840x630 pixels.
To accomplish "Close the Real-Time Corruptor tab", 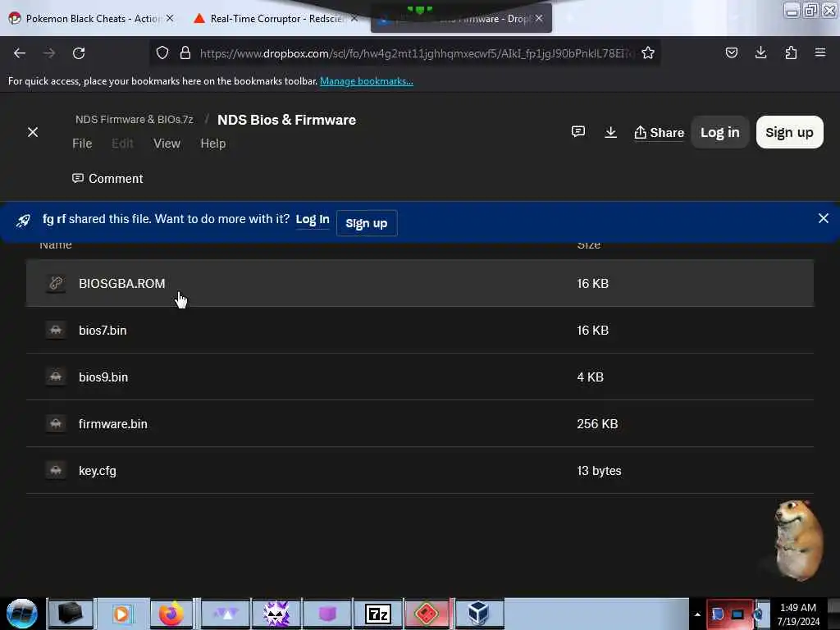I will point(354,18).
